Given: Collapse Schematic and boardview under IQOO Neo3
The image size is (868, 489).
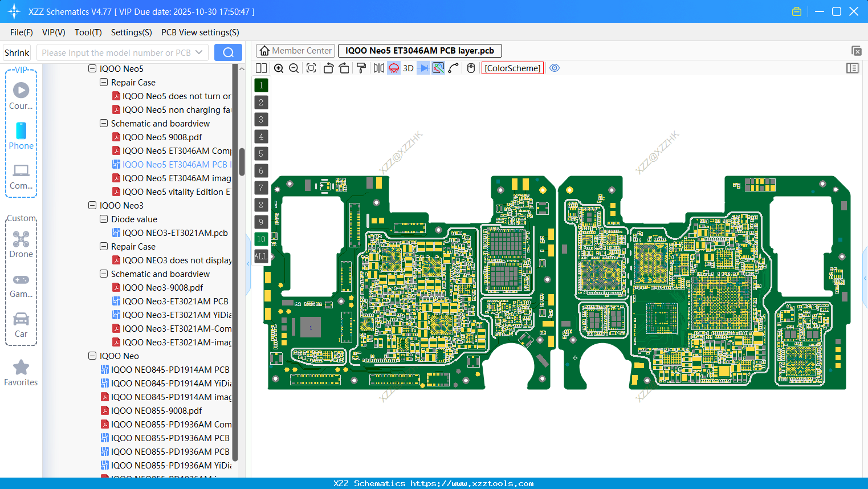Looking at the screenshot, I should pyautogui.click(x=104, y=274).
